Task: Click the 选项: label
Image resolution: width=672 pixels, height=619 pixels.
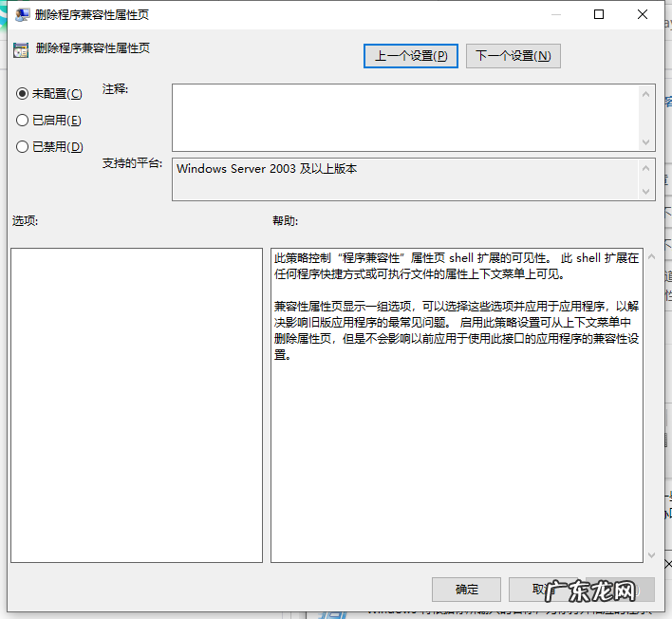Action: 26,221
